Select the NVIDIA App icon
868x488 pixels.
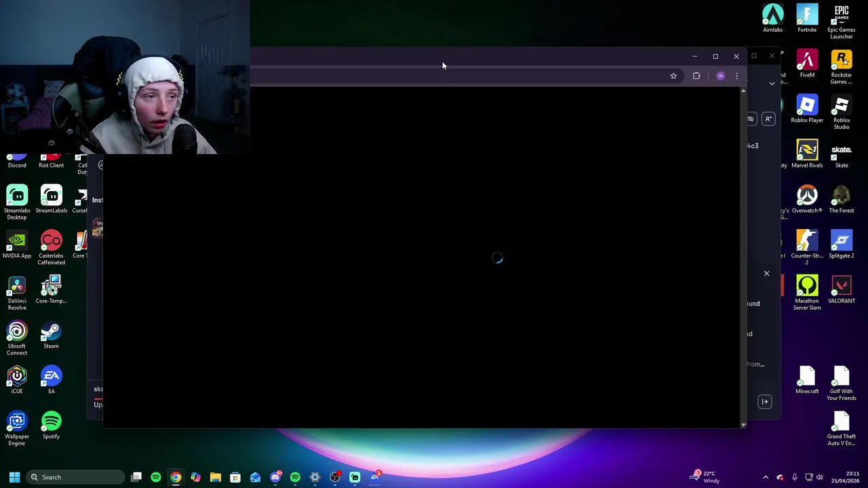(x=17, y=244)
